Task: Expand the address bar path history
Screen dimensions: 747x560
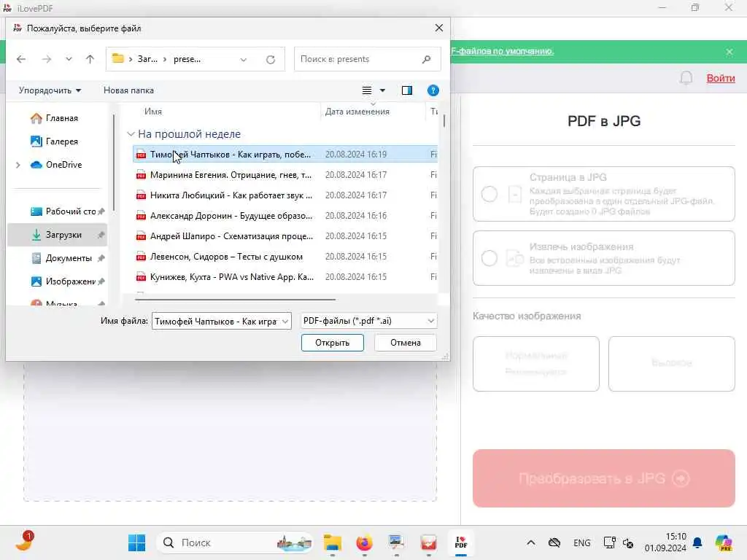Action: [x=244, y=60]
